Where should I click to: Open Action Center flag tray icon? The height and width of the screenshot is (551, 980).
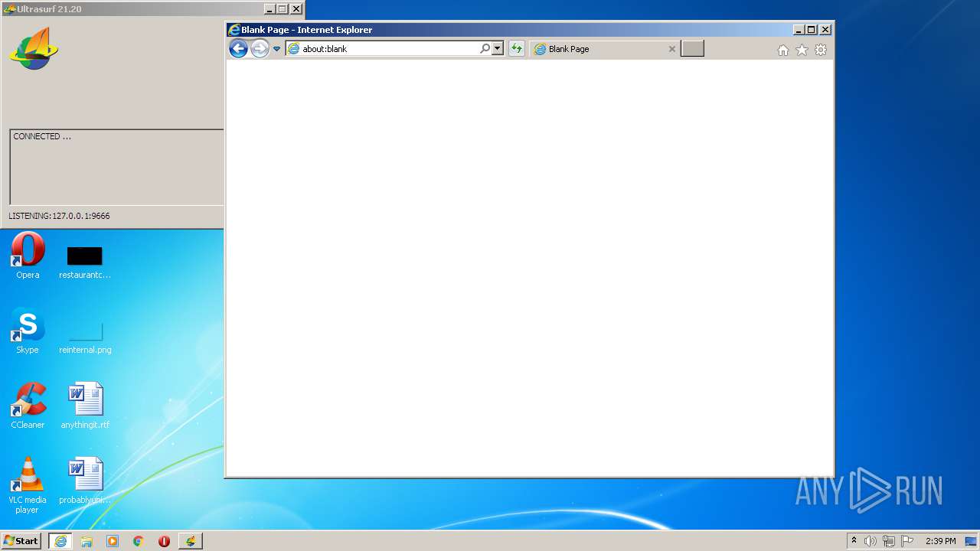coord(907,541)
